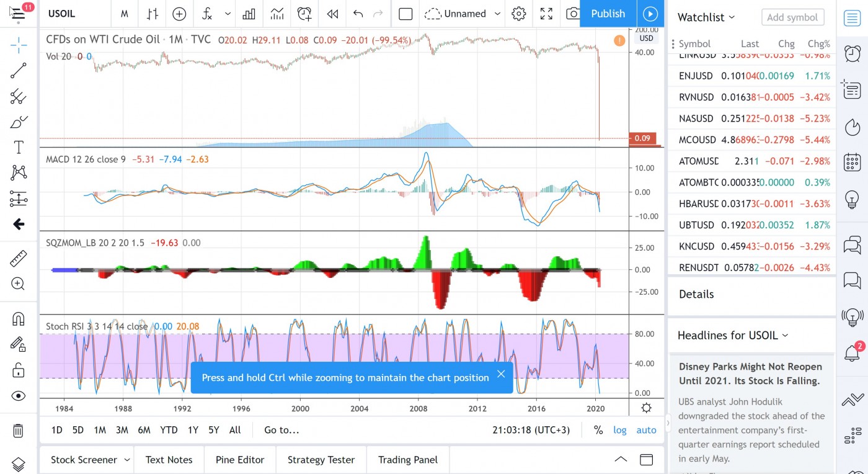Viewport: 868px width, 474px height.
Task: Open chart settings gear in top toolbar
Action: point(519,14)
